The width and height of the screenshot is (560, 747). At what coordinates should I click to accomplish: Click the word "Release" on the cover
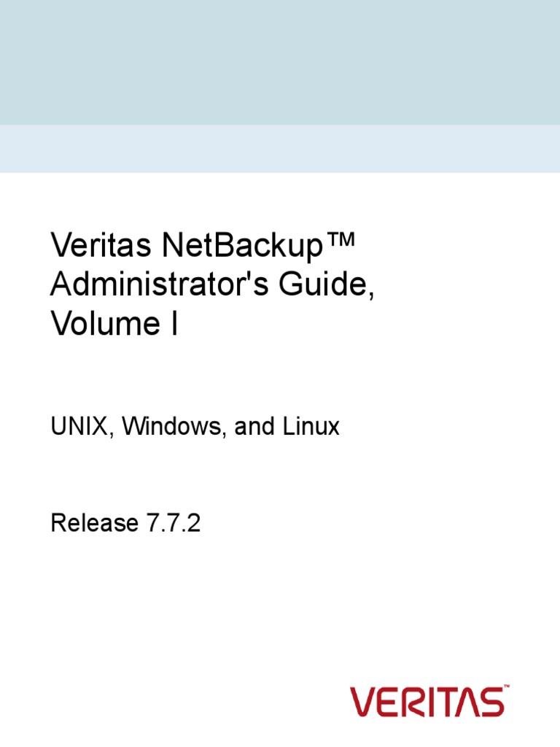click(x=94, y=522)
